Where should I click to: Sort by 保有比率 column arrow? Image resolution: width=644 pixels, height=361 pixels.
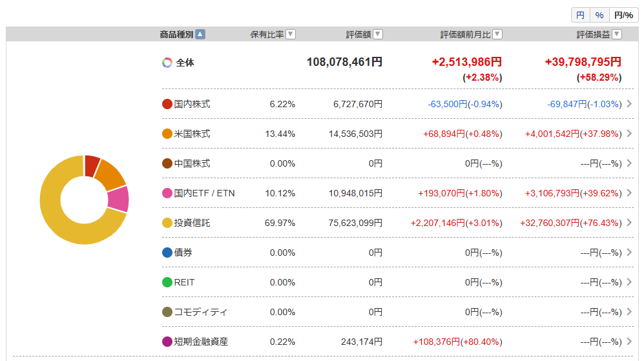tap(291, 34)
